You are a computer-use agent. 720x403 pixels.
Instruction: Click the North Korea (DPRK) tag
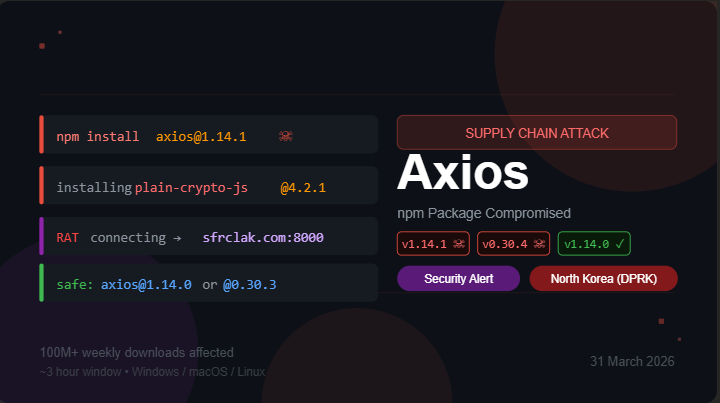[603, 279]
